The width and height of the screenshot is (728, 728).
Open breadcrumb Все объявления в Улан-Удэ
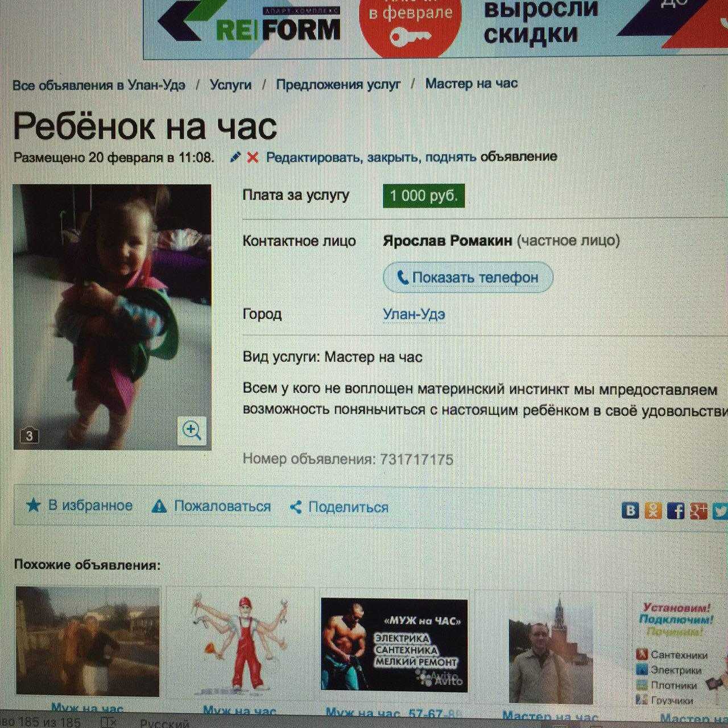[99, 85]
